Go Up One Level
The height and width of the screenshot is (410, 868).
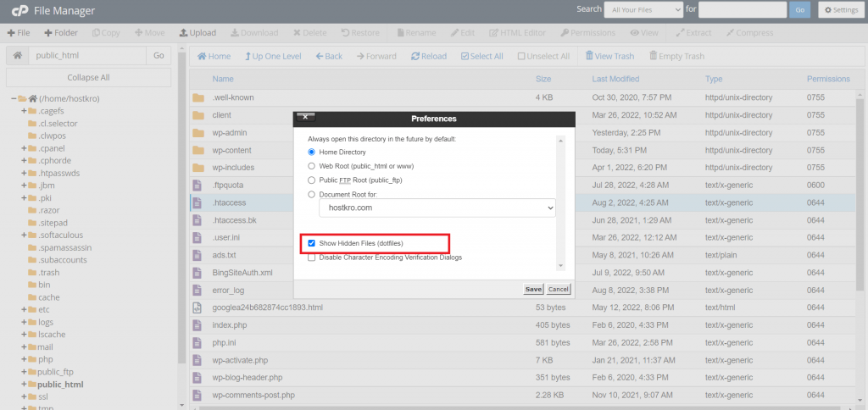tap(274, 56)
